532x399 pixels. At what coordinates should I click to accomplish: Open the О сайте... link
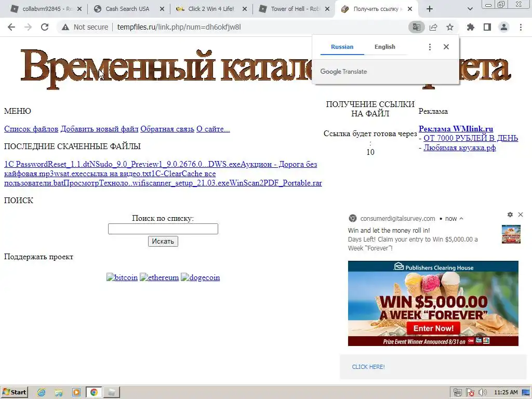pyautogui.click(x=213, y=129)
